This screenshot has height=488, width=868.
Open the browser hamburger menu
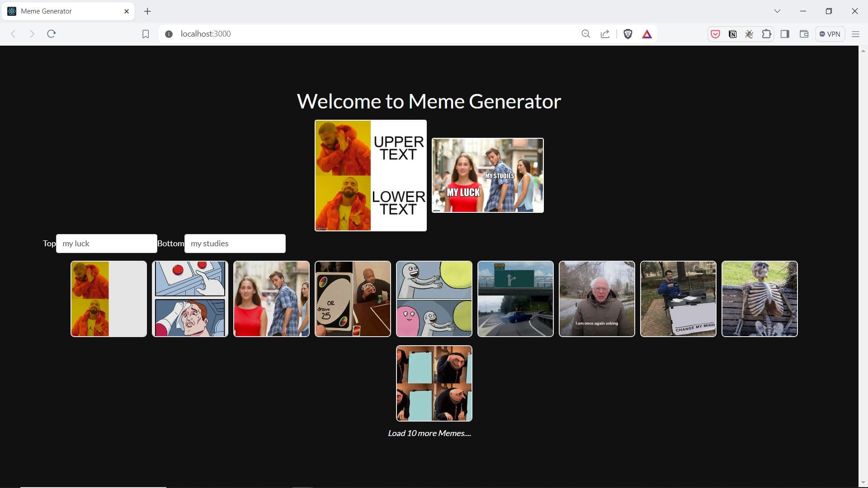pos(855,34)
